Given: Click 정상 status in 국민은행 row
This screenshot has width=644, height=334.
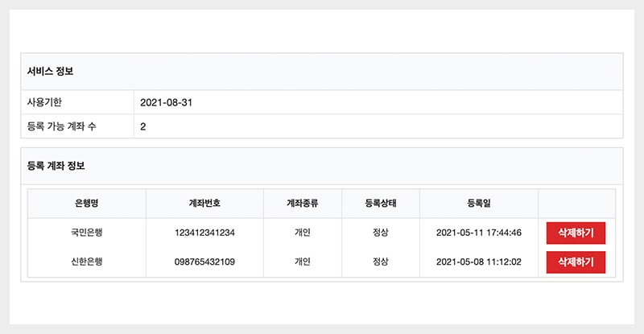Looking at the screenshot, I should click(x=381, y=233).
